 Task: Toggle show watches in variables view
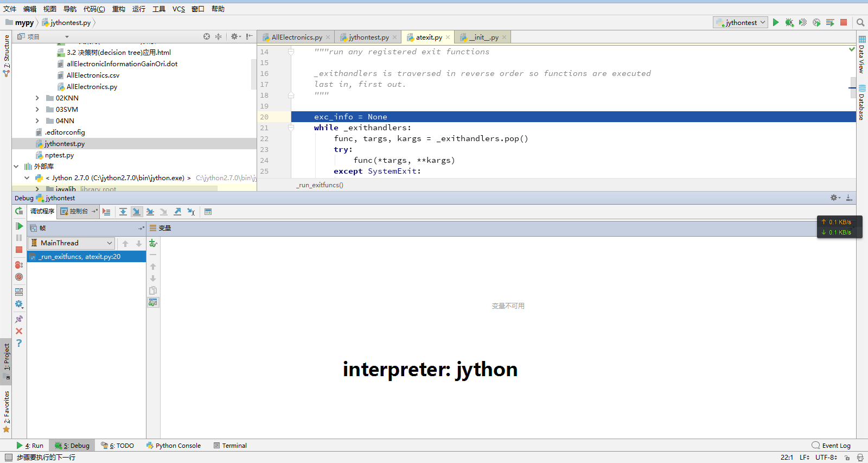pos(153,302)
